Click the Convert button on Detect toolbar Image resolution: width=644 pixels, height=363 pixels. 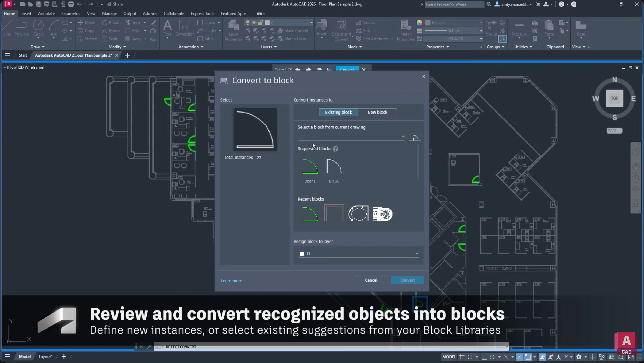(x=347, y=69)
